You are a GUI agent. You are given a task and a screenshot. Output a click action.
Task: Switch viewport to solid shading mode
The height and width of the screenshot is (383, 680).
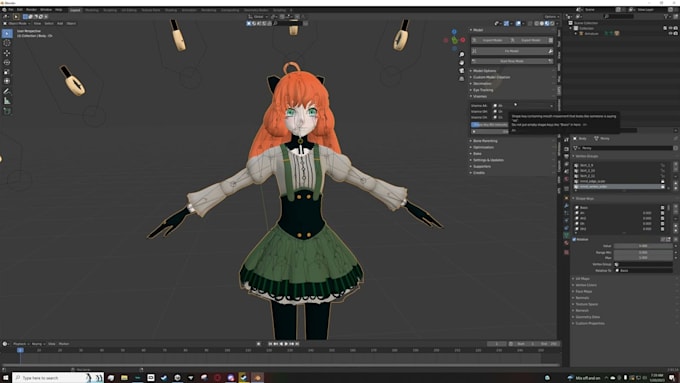(x=542, y=23)
